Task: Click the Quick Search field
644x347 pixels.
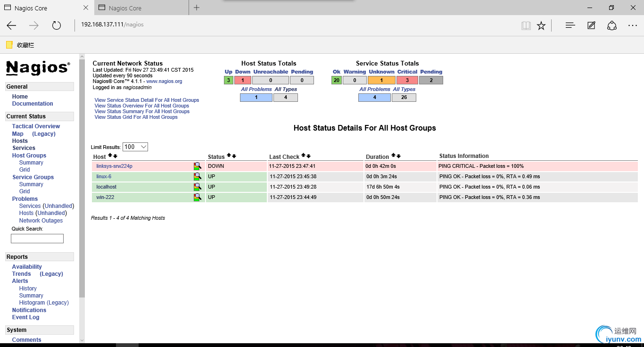Action: pyautogui.click(x=37, y=239)
